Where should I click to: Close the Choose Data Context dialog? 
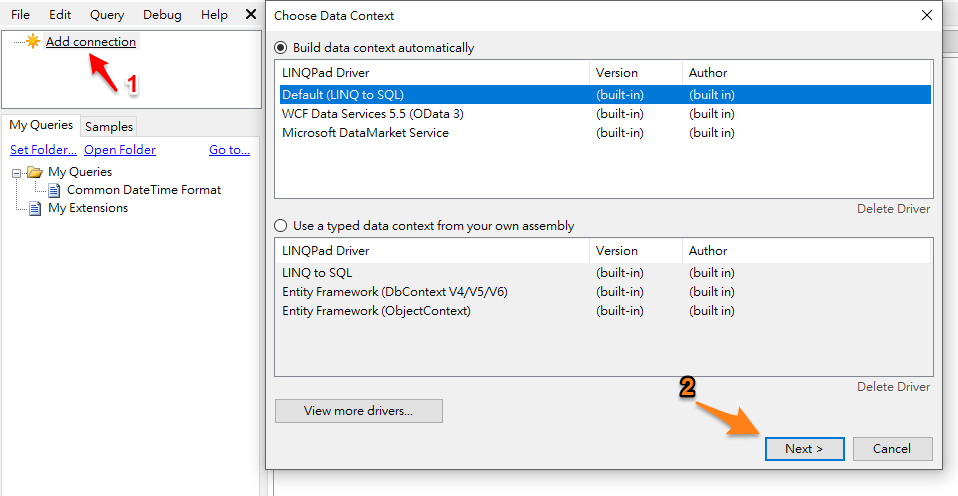click(926, 15)
